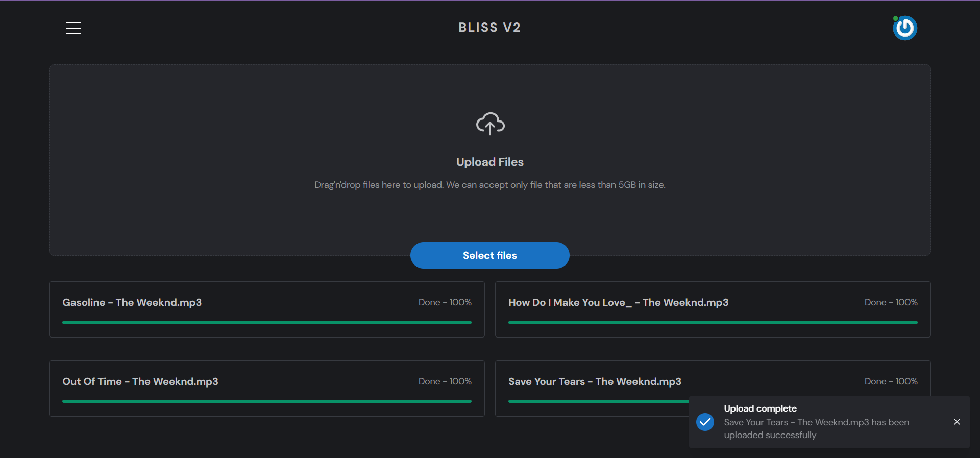Click the Upload complete notification title
This screenshot has height=458, width=980.
tap(760, 408)
